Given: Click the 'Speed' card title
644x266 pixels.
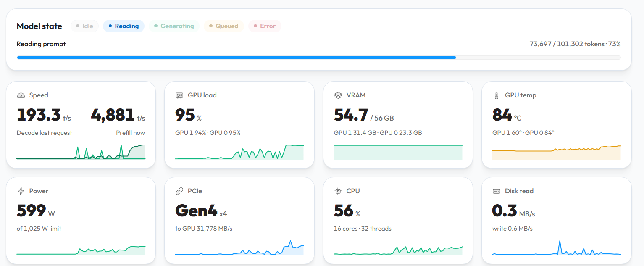Looking at the screenshot, I should (39, 95).
